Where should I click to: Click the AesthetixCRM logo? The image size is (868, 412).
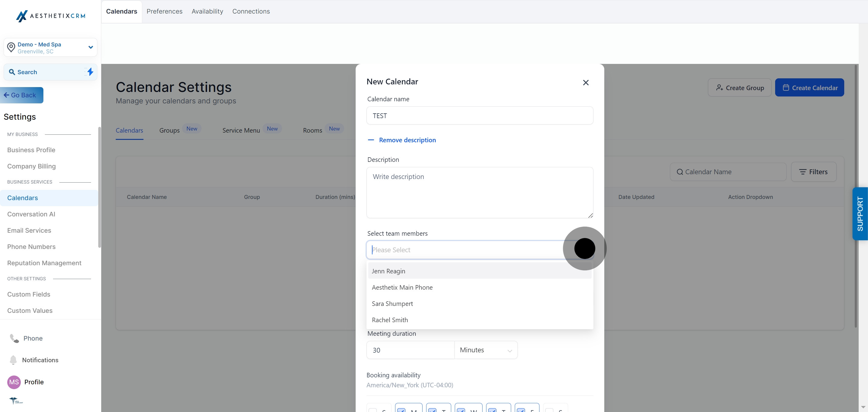click(x=51, y=16)
